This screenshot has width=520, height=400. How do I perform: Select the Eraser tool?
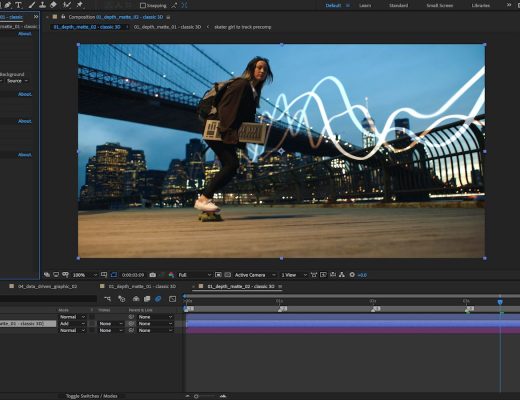[x=53, y=5]
